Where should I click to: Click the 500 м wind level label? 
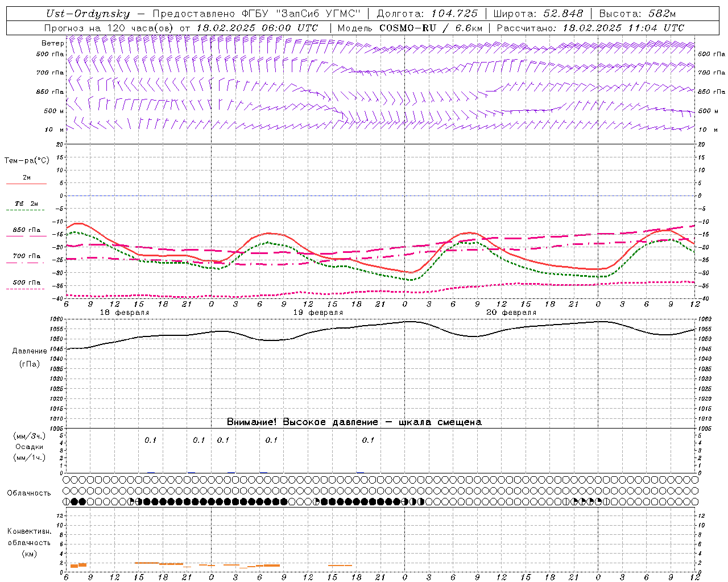coord(54,111)
